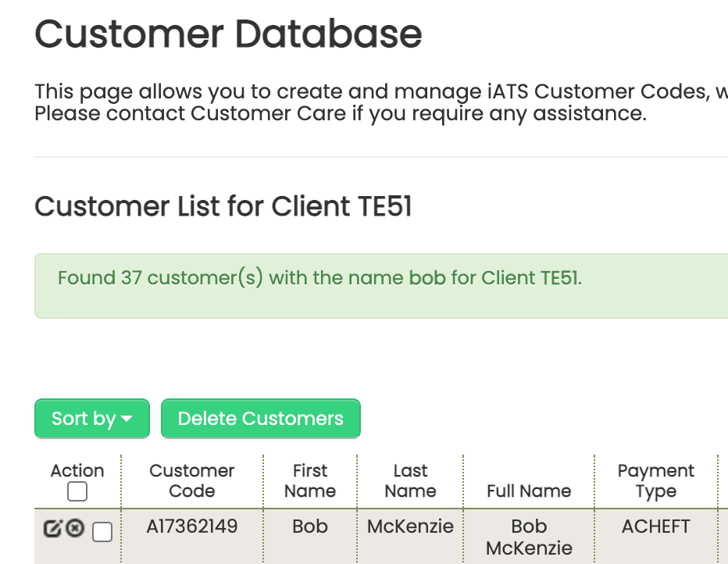Click the Found 37 customer(s) message
Viewport: 728px width, 564px height.
(x=319, y=278)
